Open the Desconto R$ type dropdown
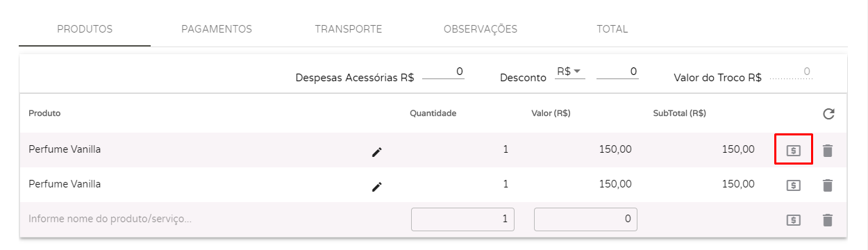Image resolution: width=868 pixels, height=250 pixels. tap(569, 72)
